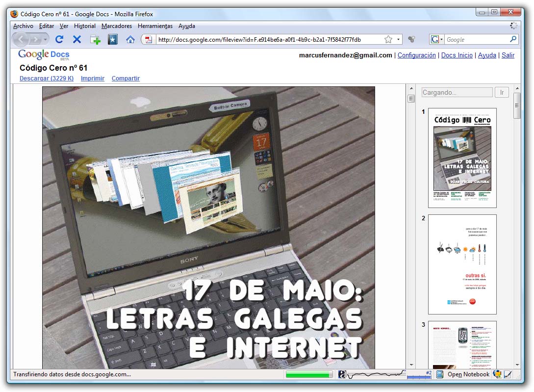Click the Google Docs logo

[x=44, y=54]
